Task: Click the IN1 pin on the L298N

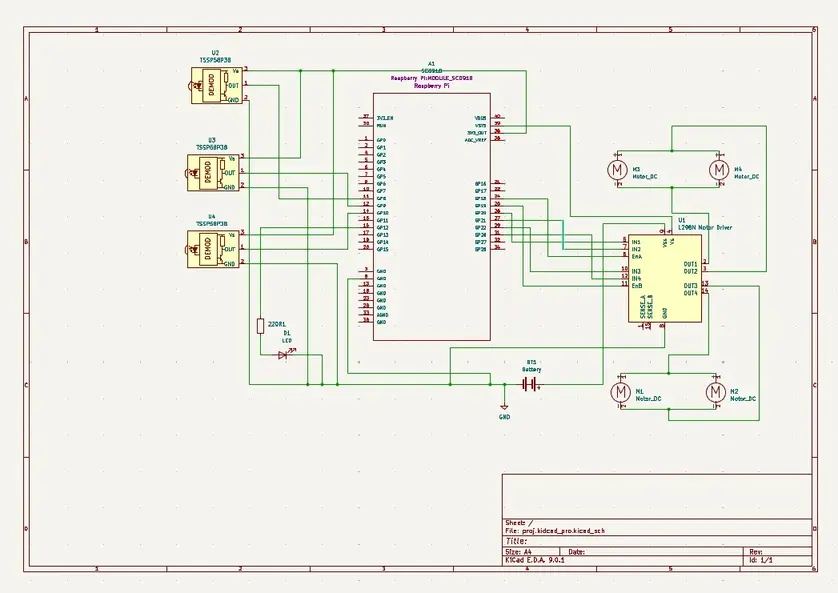Action: tap(636, 242)
